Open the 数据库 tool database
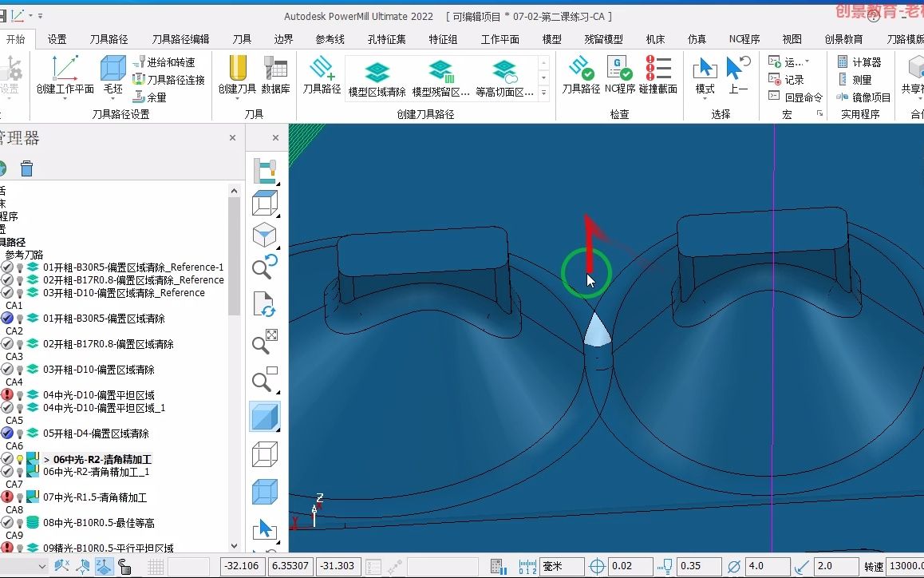Viewport: 924px width, 578px height. [x=275, y=75]
